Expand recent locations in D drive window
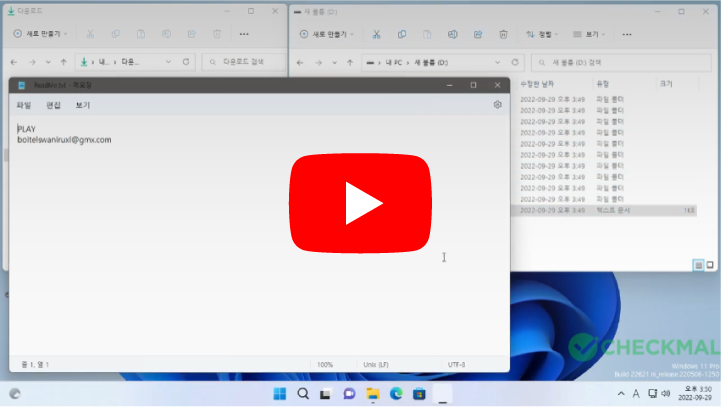Image resolution: width=721 pixels, height=407 pixels. tap(334, 63)
